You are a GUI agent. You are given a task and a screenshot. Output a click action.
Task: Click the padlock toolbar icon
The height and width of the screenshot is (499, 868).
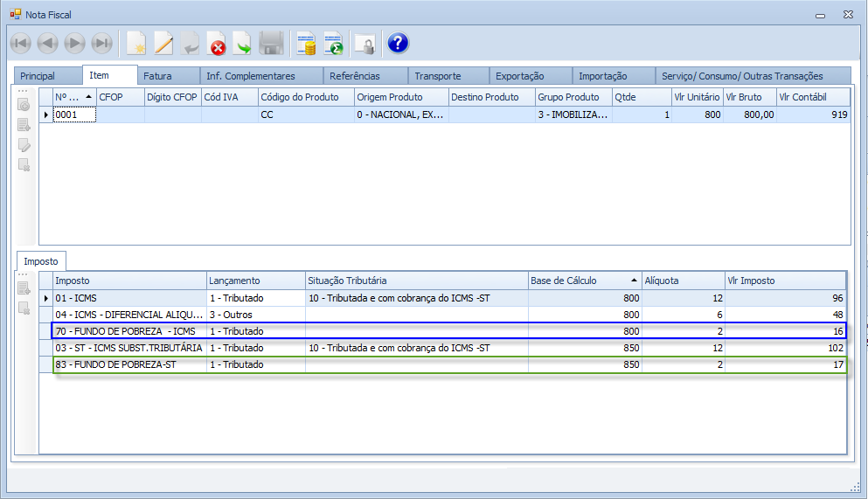coord(365,43)
